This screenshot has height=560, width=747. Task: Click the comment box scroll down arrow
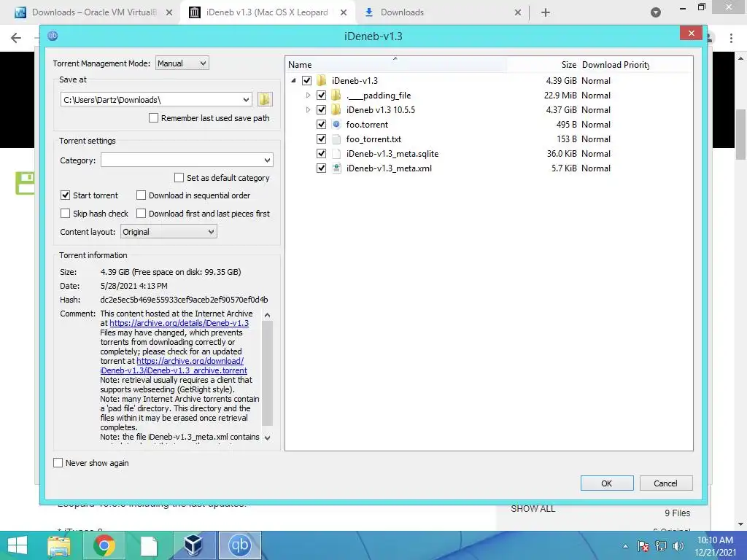coord(267,437)
